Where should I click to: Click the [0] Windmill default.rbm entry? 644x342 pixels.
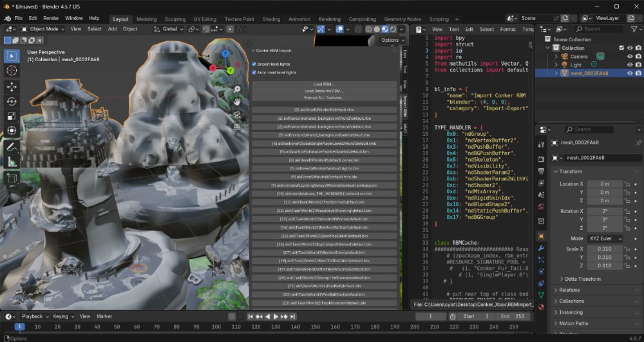[324, 110]
